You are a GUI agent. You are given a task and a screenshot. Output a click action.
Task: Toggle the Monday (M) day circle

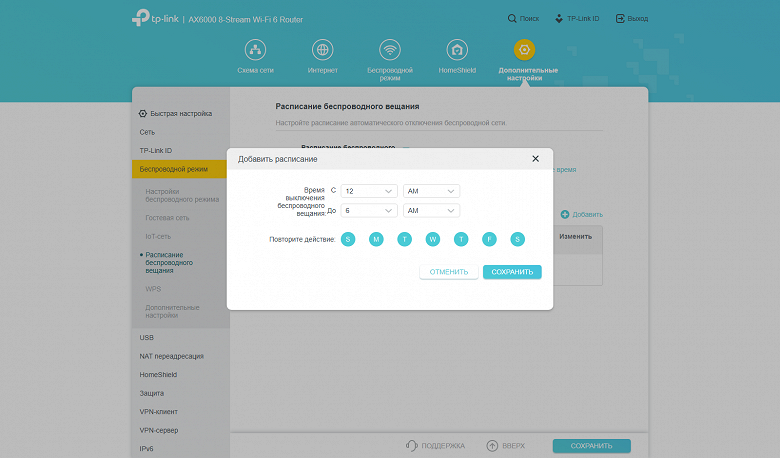point(376,239)
